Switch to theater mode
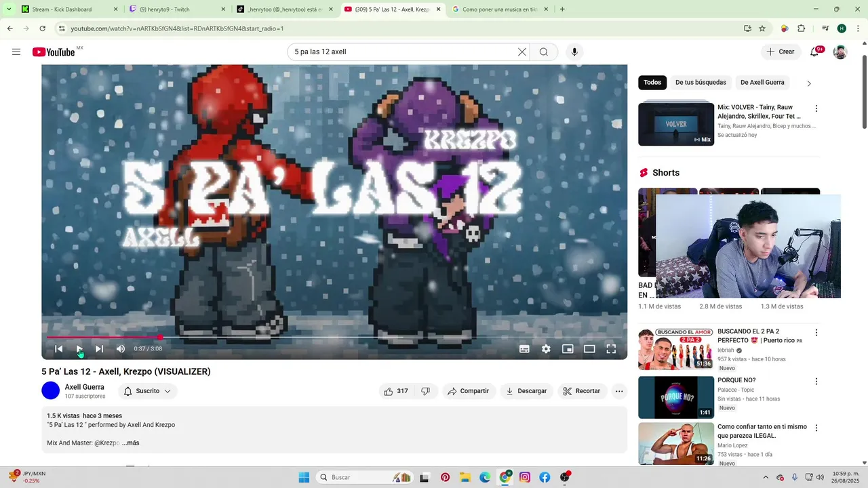The image size is (868, 488). (x=589, y=349)
